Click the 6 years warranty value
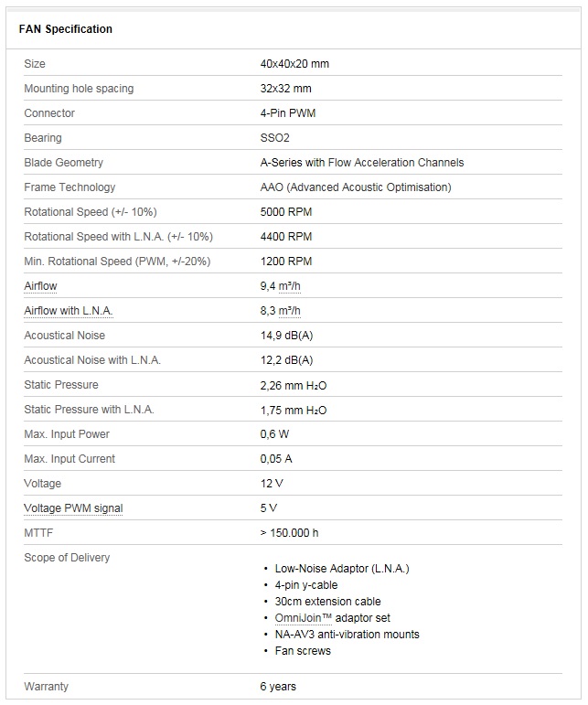 coord(278,687)
